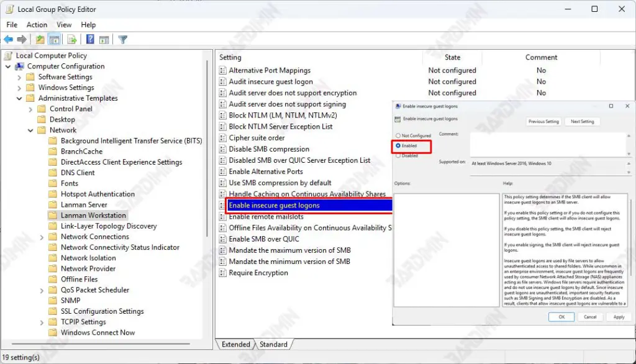Toggle Show/Hide Console Tree icon

(x=54, y=39)
